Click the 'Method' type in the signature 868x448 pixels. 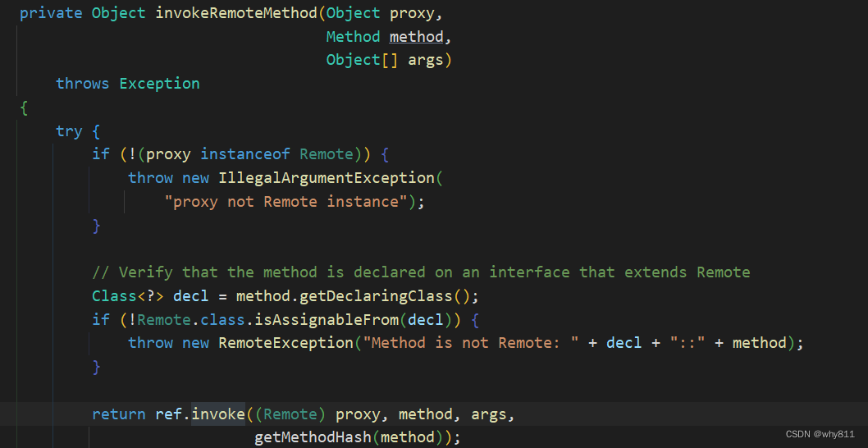(353, 37)
